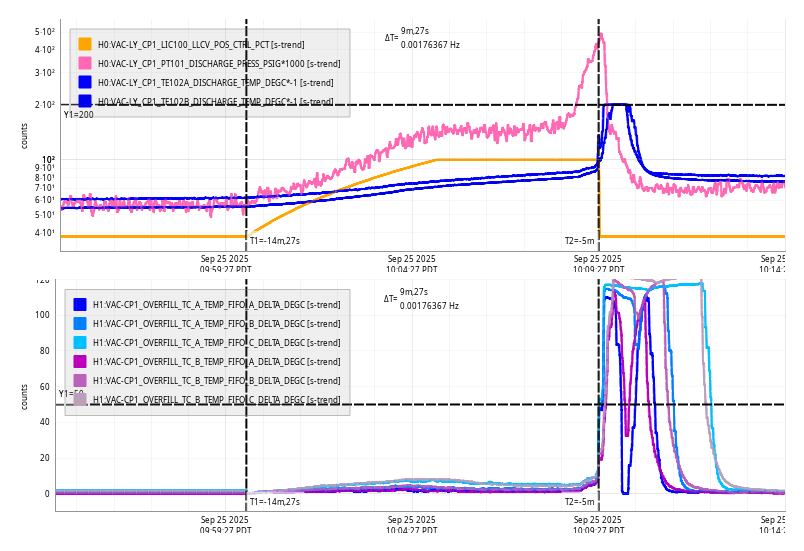Click pink swatch for PT101_DISCHARGE_PRESS_PSIG

(85, 63)
